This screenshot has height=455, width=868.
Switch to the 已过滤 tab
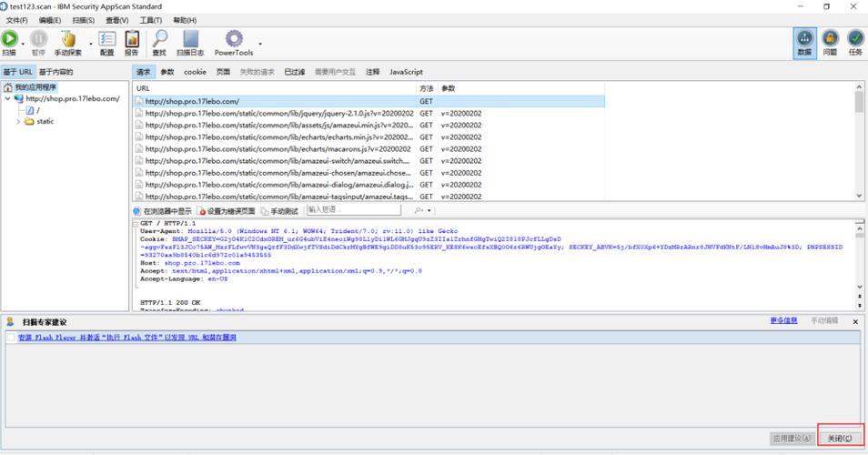295,72
